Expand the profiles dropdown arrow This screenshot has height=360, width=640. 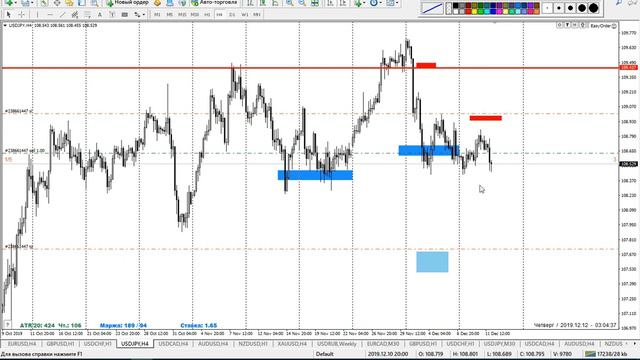[x=32, y=3]
